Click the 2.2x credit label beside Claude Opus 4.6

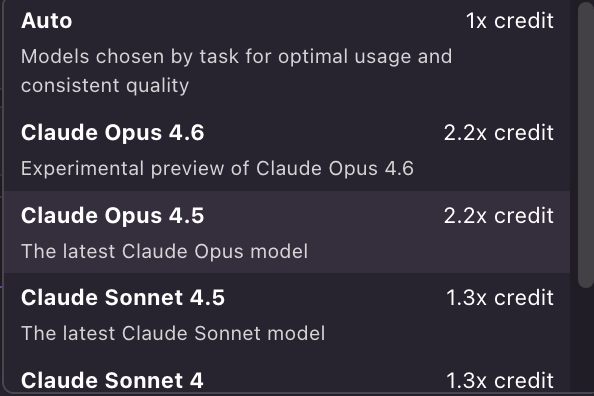[x=499, y=133]
